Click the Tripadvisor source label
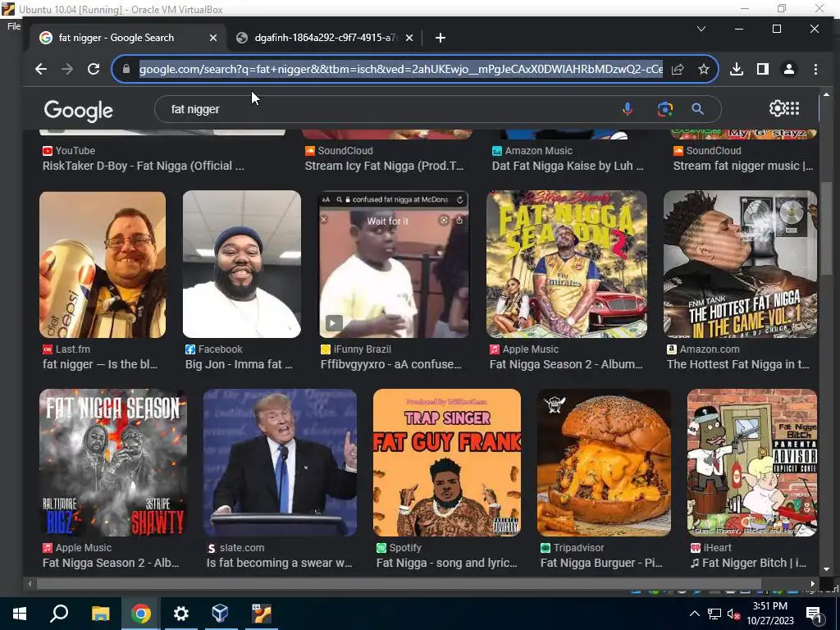This screenshot has height=630, width=840. (x=578, y=548)
